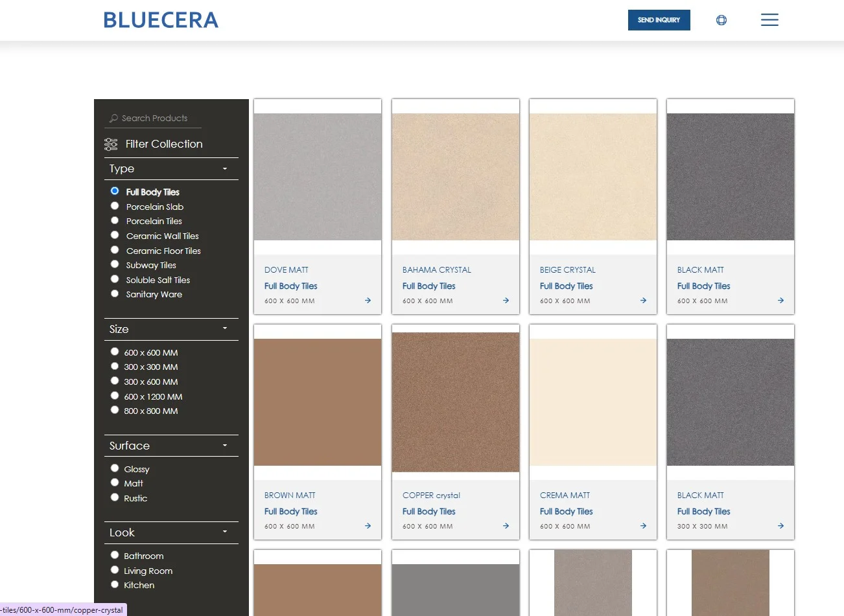Screen dimensions: 844x616
Task: Choose 800 x 800 MM size filter
Action: pyautogui.click(x=115, y=410)
